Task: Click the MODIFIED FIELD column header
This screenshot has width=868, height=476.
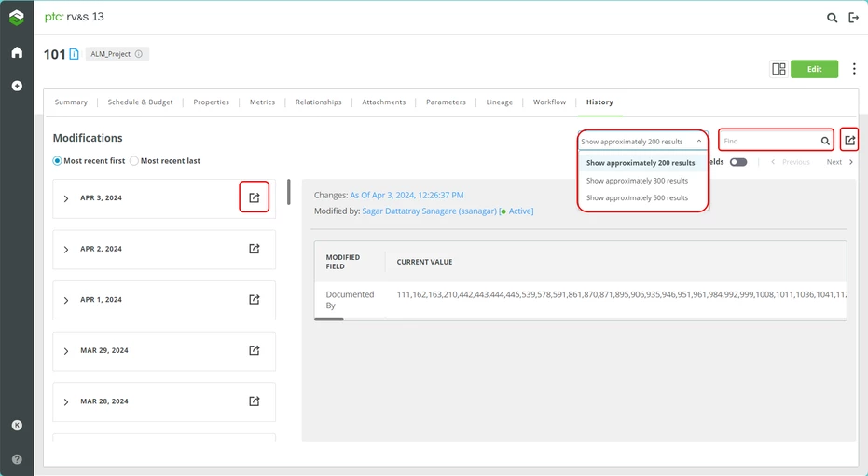Action: (343, 262)
